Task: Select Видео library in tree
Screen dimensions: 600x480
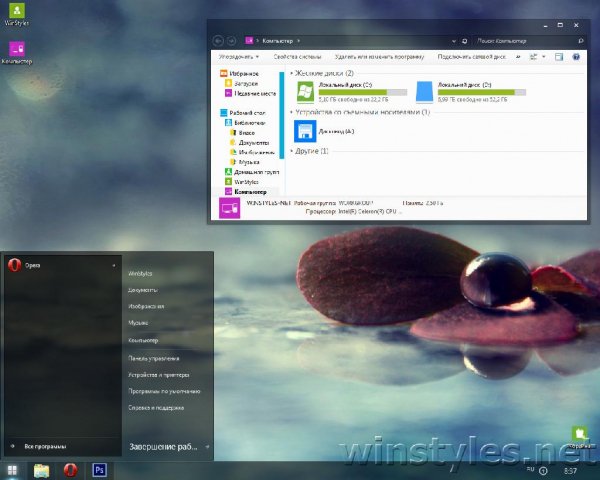Action: [242, 133]
